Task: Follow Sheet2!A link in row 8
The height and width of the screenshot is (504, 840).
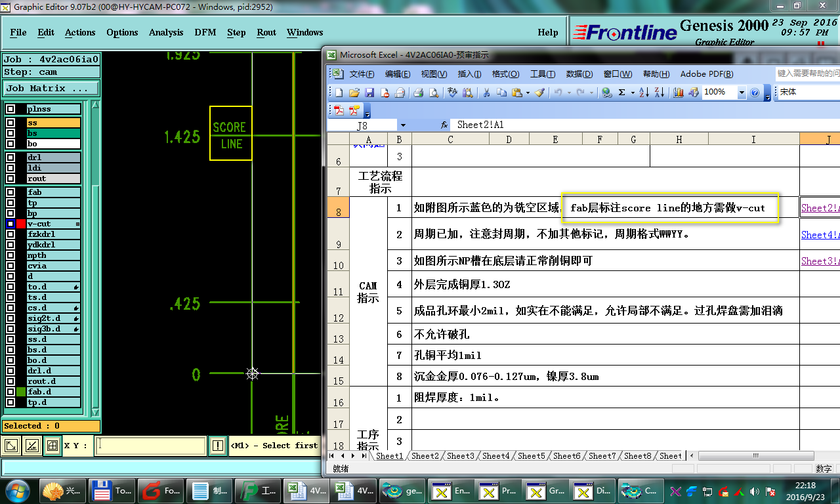Action: [x=820, y=208]
